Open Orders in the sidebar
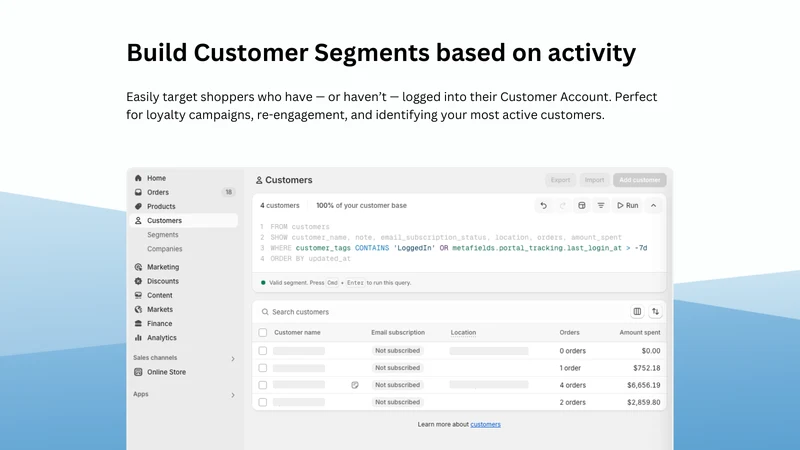This screenshot has width=800, height=450. click(x=158, y=192)
